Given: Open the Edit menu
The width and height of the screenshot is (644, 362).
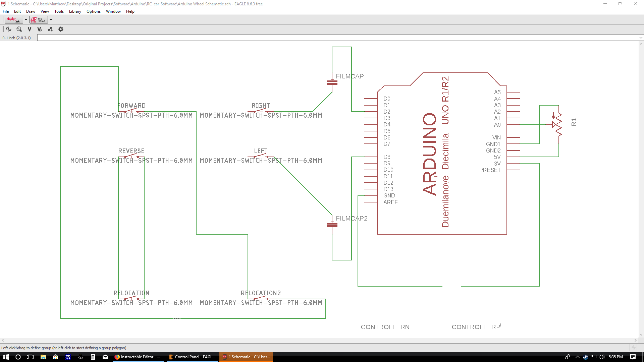Looking at the screenshot, I should click(17, 11).
